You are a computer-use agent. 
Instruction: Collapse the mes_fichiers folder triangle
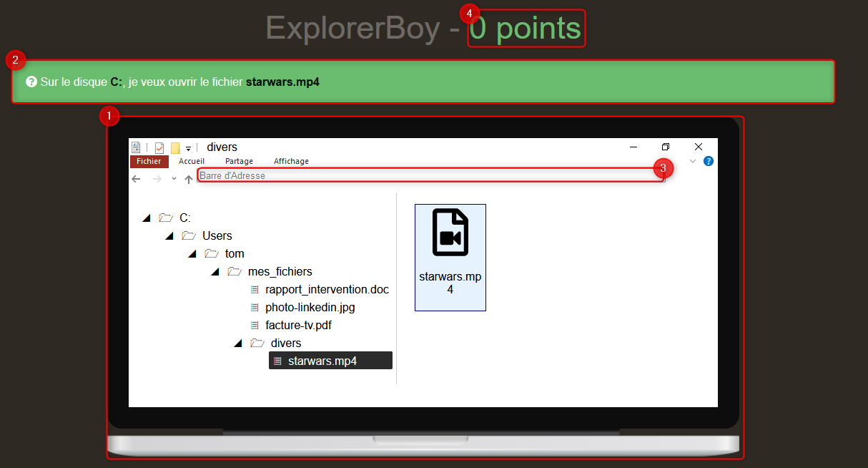click(x=215, y=271)
